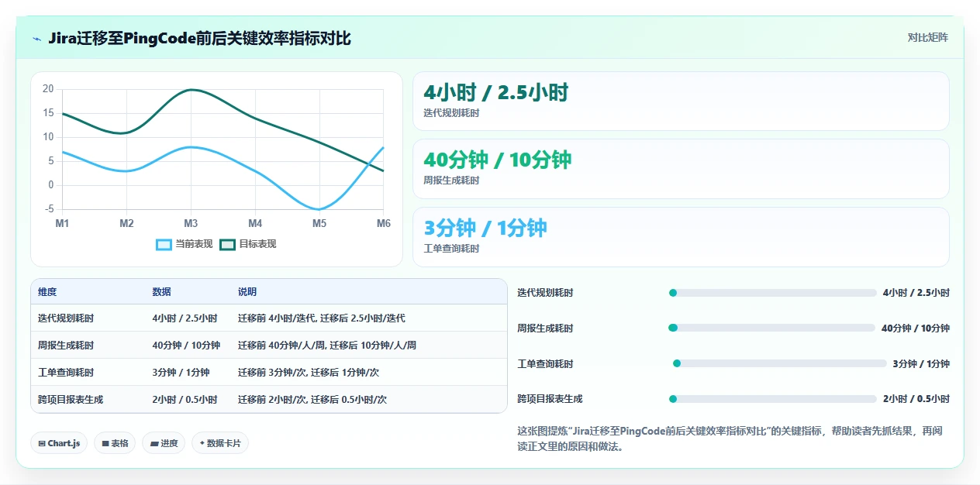This screenshot has height=485, width=980.
Task: Select the Chart.js tag chip
Action: [59, 443]
